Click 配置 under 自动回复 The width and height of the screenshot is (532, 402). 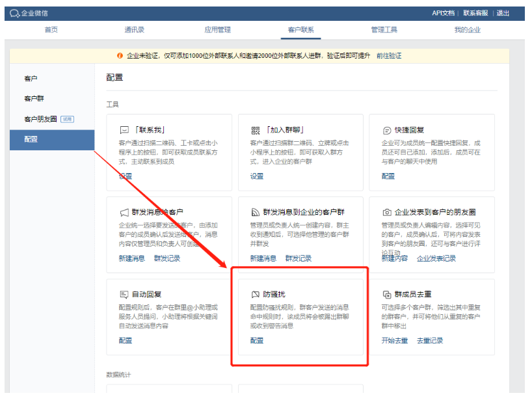126,341
